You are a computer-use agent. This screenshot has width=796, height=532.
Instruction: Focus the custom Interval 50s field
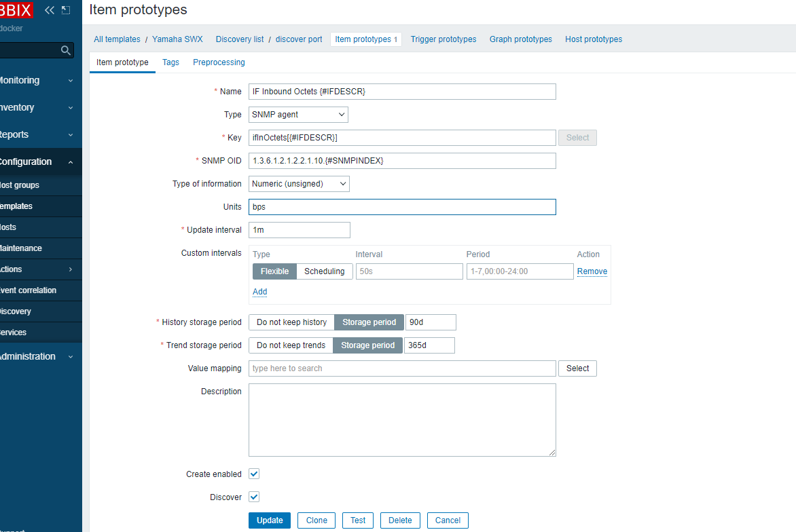point(409,271)
